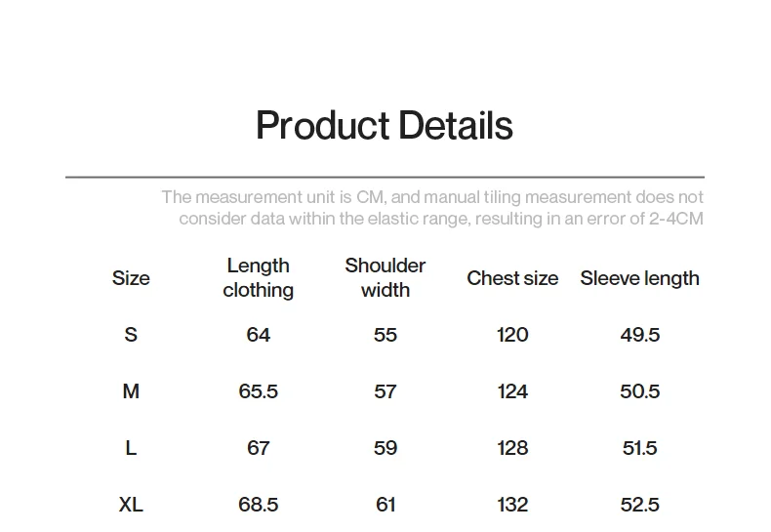Click the 64 length value for S

259,335
